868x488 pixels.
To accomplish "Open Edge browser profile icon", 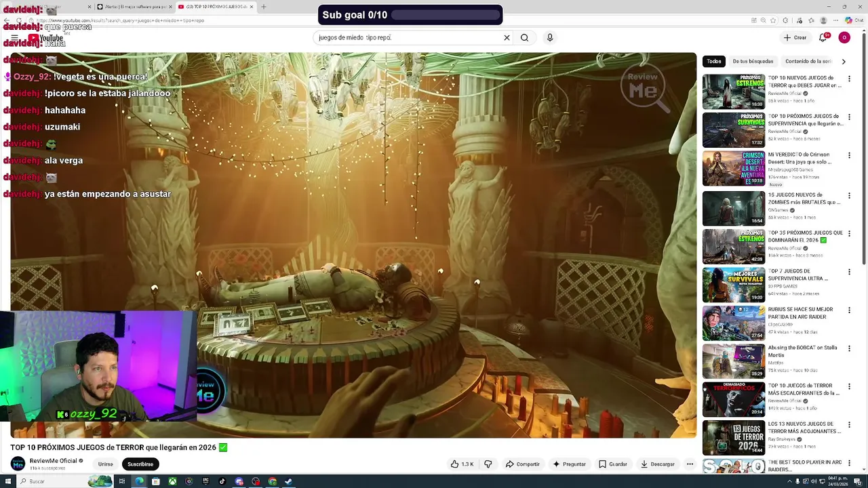I will (823, 20).
